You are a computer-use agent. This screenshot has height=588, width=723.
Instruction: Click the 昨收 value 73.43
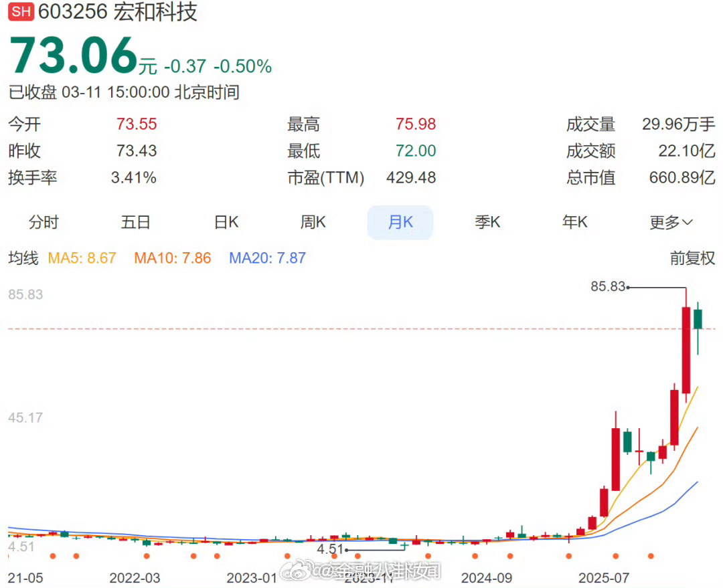(x=137, y=151)
